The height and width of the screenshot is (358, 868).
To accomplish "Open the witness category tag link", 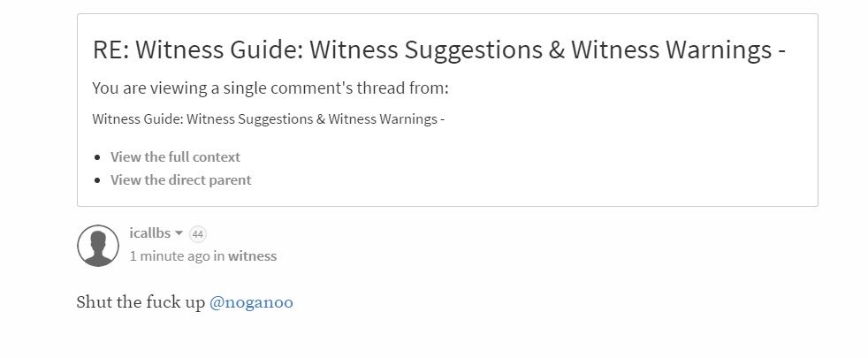I will 252,256.
